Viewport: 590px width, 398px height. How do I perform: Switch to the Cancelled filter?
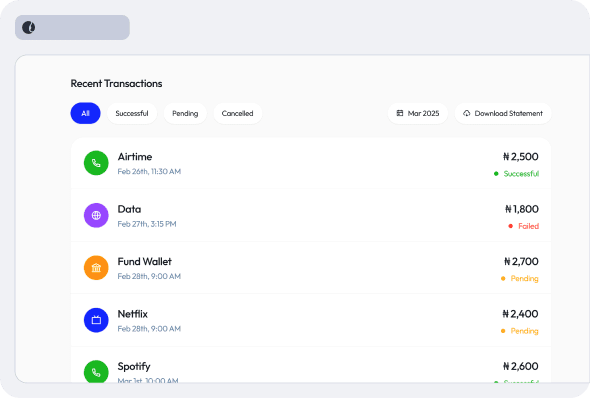pyautogui.click(x=237, y=113)
